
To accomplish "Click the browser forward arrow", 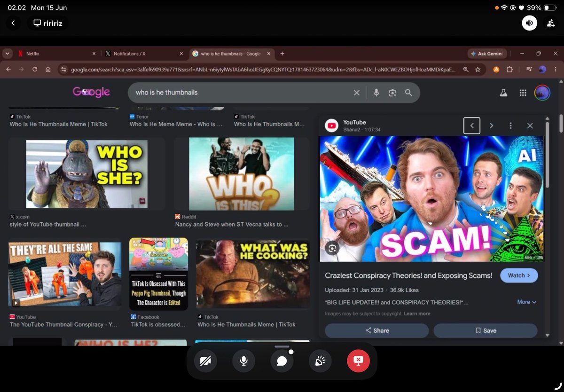I will pyautogui.click(x=22, y=69).
